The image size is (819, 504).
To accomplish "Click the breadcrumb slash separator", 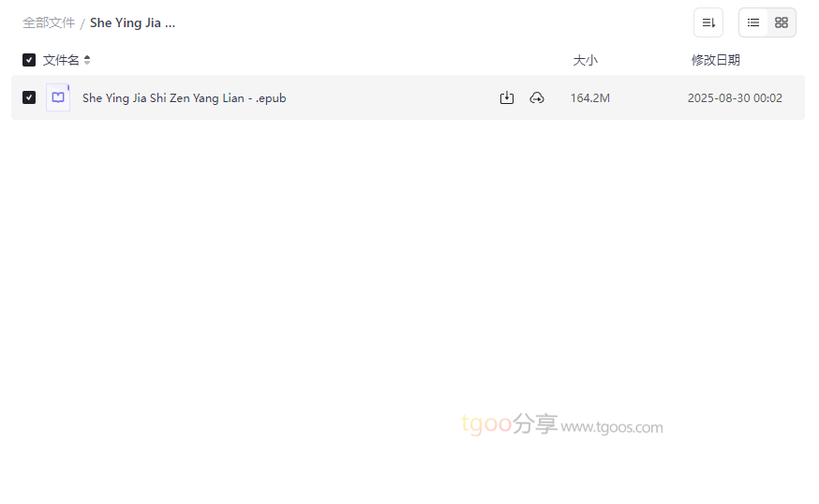I will (82, 23).
